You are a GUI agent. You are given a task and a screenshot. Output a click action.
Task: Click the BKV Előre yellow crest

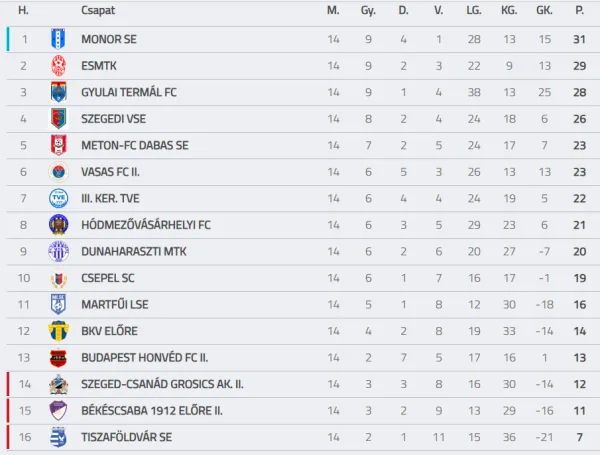point(58,331)
